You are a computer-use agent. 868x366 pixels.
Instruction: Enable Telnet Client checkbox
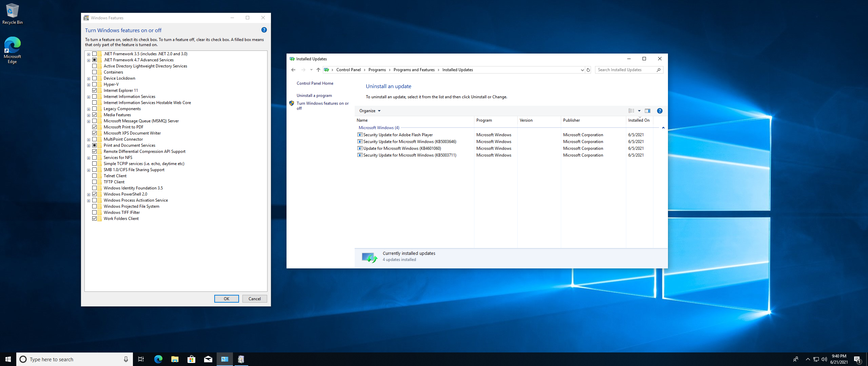coord(95,176)
